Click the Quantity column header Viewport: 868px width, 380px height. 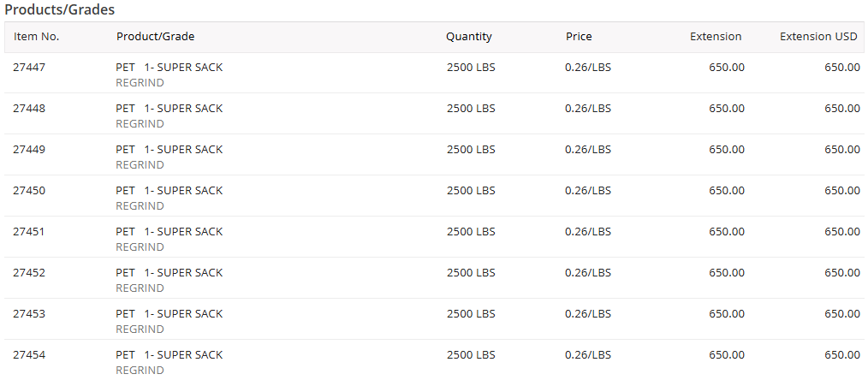pos(468,37)
